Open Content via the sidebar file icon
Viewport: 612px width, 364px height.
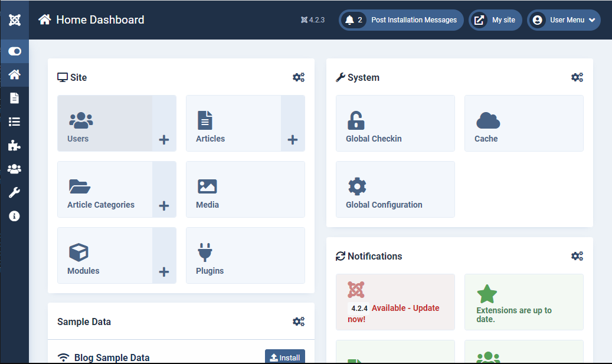pos(14,98)
